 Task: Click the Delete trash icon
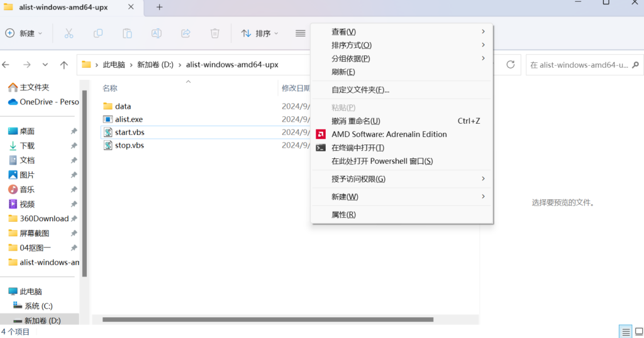coord(215,33)
